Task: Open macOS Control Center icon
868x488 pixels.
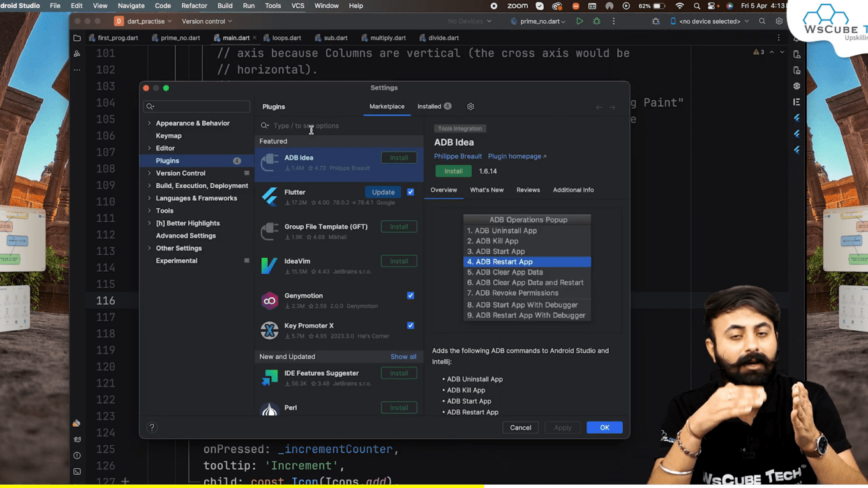Action: [712, 6]
